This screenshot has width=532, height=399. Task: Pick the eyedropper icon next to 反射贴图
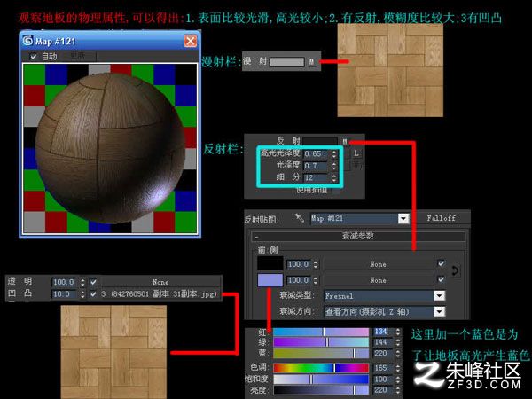coord(300,218)
